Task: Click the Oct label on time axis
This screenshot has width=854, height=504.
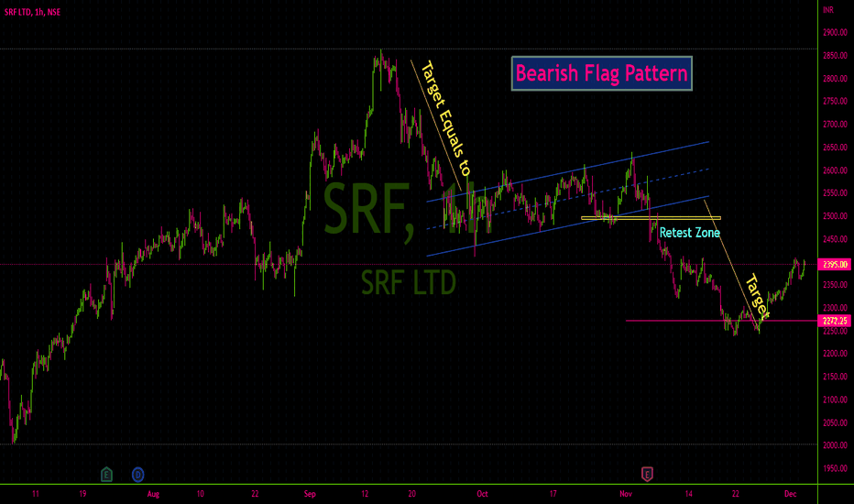Action: click(482, 494)
